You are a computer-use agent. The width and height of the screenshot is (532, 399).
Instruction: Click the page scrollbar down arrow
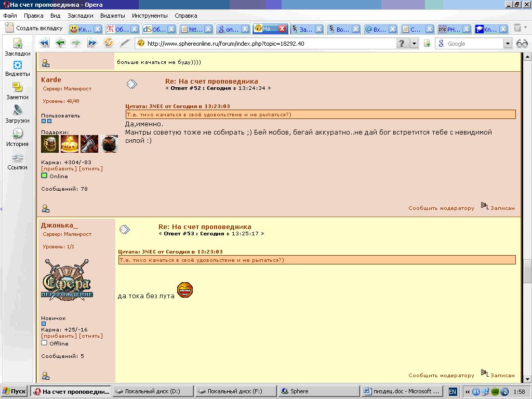click(527, 379)
